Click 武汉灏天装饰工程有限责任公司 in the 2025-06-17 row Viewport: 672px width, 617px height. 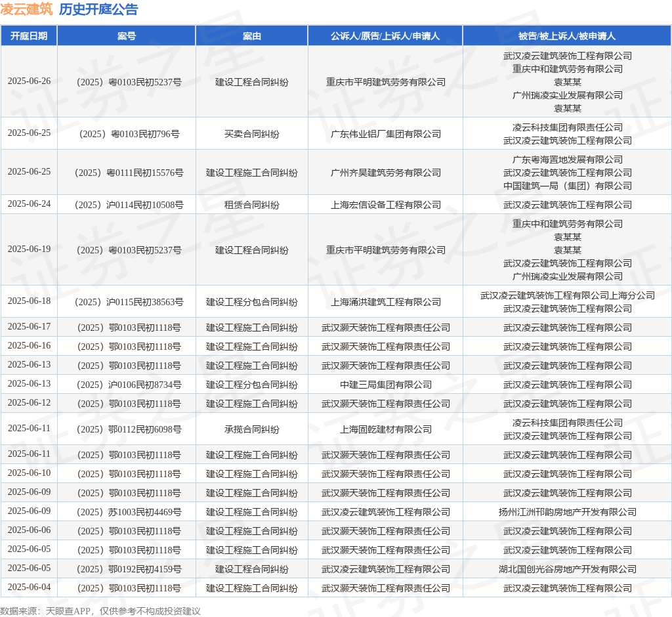coord(386,328)
